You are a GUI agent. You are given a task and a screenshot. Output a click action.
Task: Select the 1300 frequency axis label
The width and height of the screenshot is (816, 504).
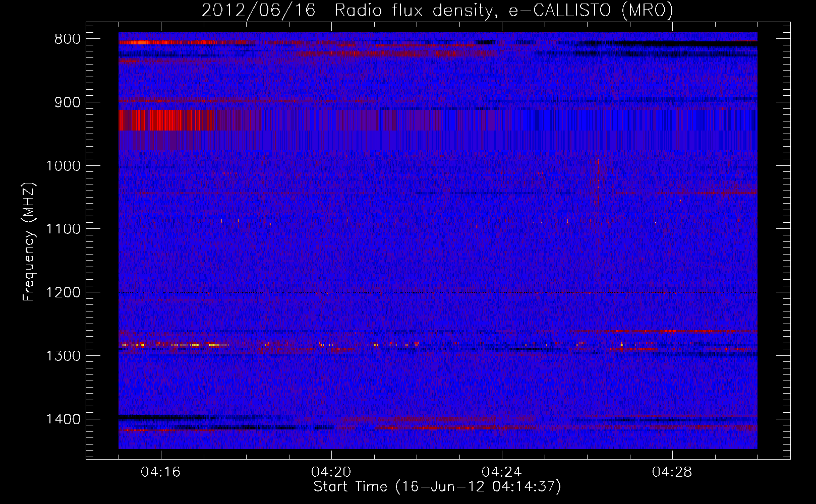point(63,356)
